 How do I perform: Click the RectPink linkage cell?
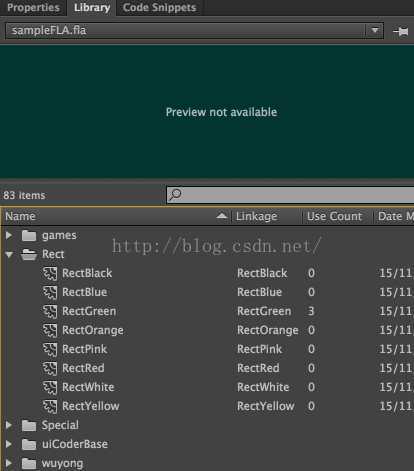[260, 349]
